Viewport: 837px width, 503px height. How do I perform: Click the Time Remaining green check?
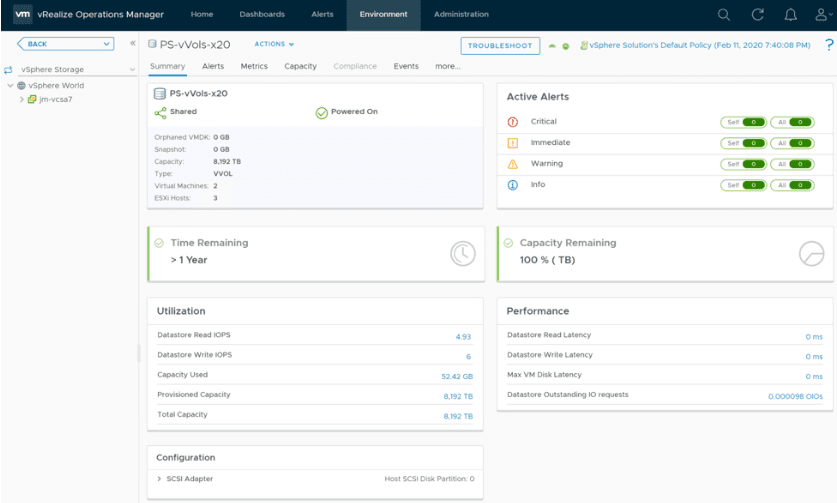pos(159,243)
